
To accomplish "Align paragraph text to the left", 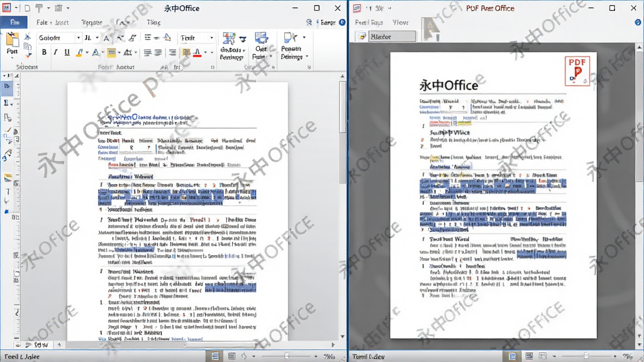I will pyautogui.click(x=147, y=53).
